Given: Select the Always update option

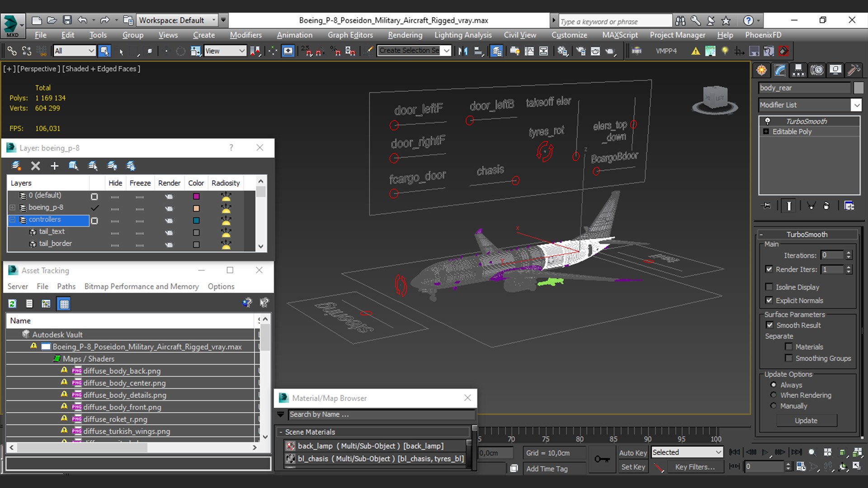Looking at the screenshot, I should tap(774, 385).
